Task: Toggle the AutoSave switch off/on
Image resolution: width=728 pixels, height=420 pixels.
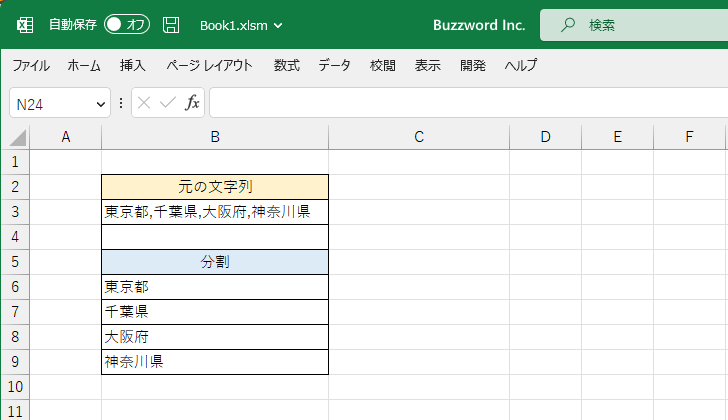Action: (127, 25)
